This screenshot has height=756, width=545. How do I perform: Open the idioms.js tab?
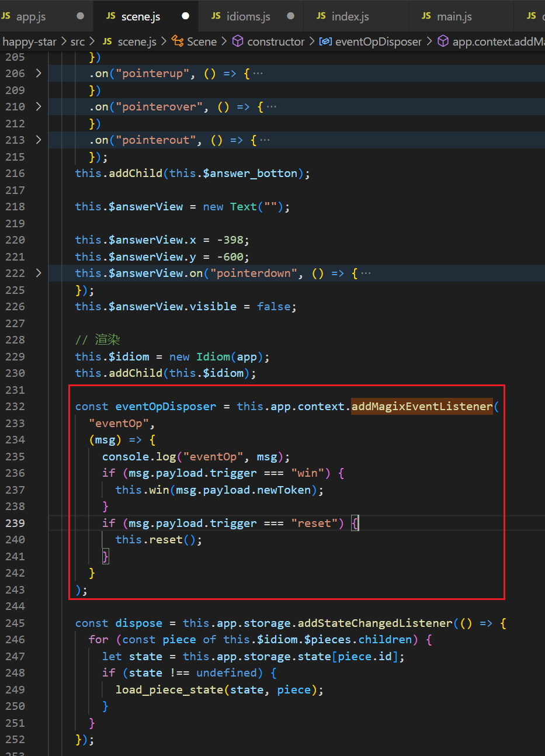coord(248,16)
